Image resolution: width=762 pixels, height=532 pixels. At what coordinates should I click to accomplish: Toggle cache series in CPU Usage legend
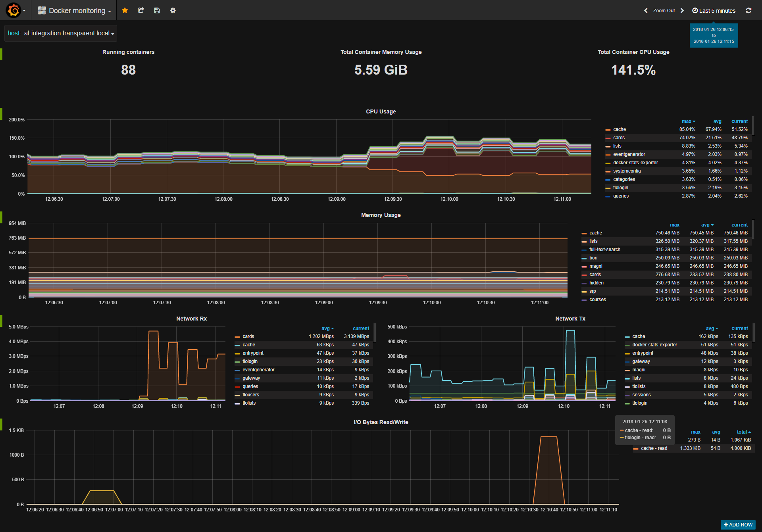(x=619, y=129)
